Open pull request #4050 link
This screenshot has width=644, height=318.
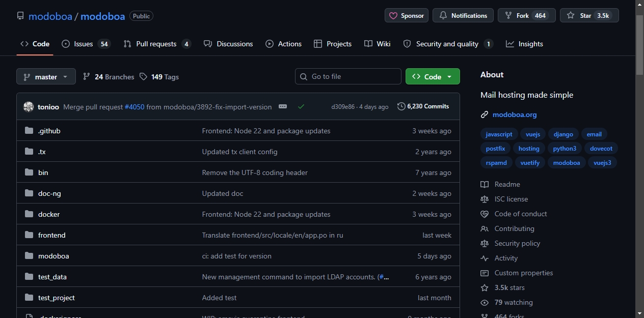point(135,107)
